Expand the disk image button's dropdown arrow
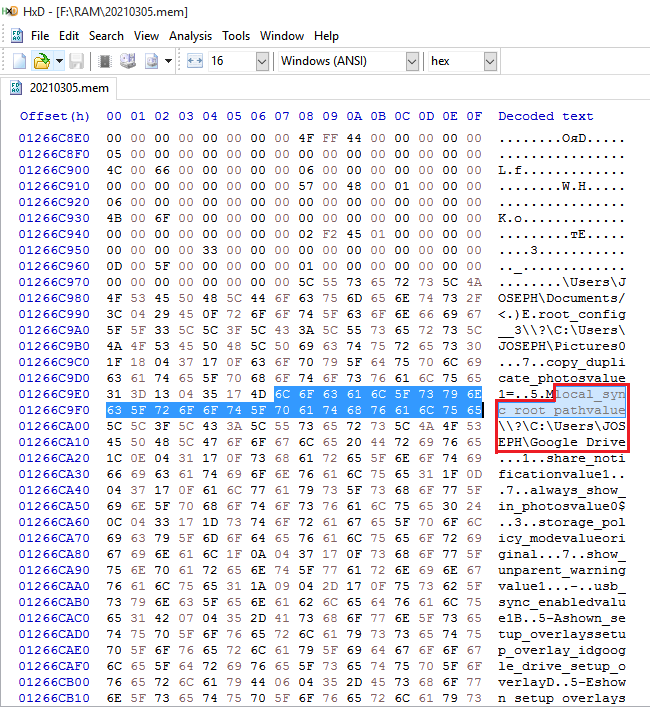The width and height of the screenshot is (650, 707). (168, 61)
